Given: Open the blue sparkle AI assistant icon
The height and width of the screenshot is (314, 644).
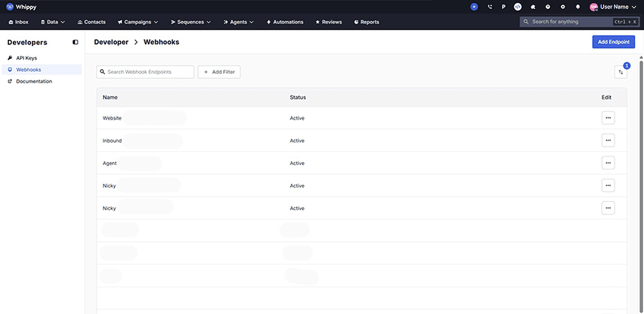Looking at the screenshot, I should pyautogui.click(x=474, y=7).
